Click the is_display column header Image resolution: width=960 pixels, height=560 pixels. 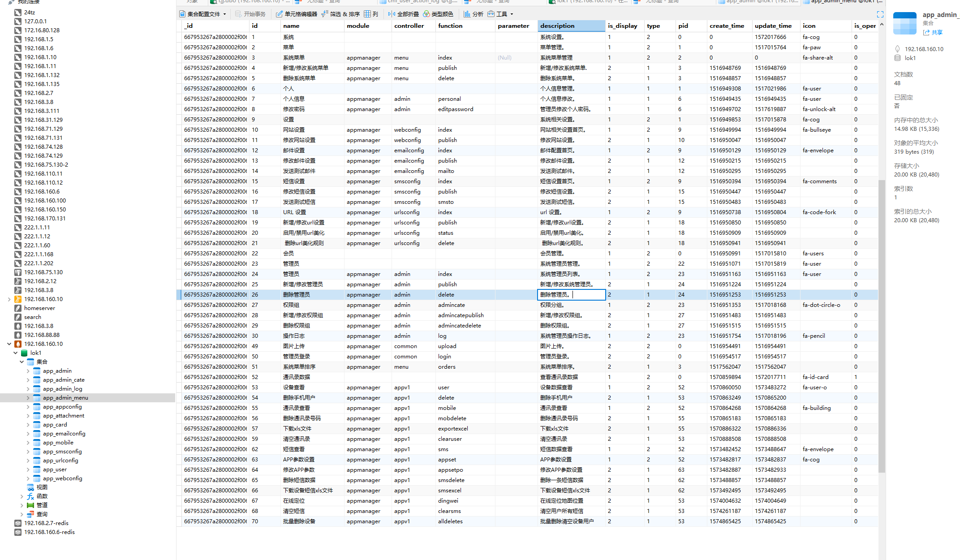click(x=624, y=26)
